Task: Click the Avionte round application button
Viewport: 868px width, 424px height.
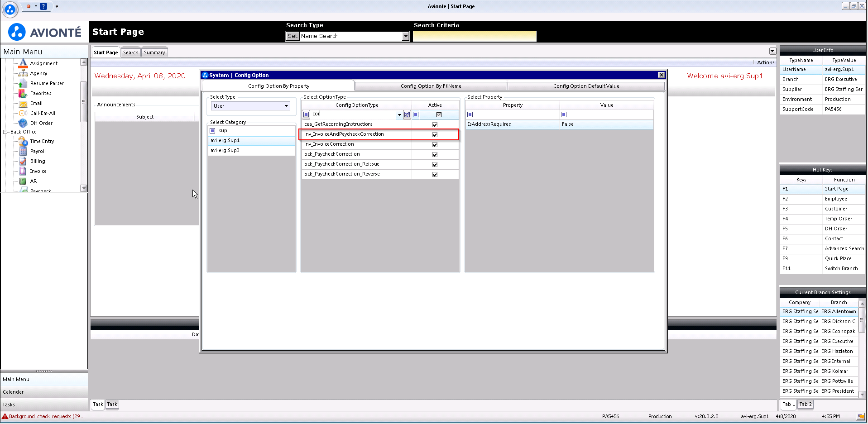Action: 10,9
